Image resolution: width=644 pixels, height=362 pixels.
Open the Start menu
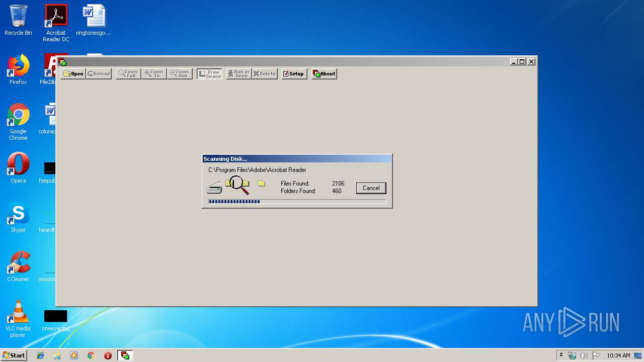[x=14, y=355]
